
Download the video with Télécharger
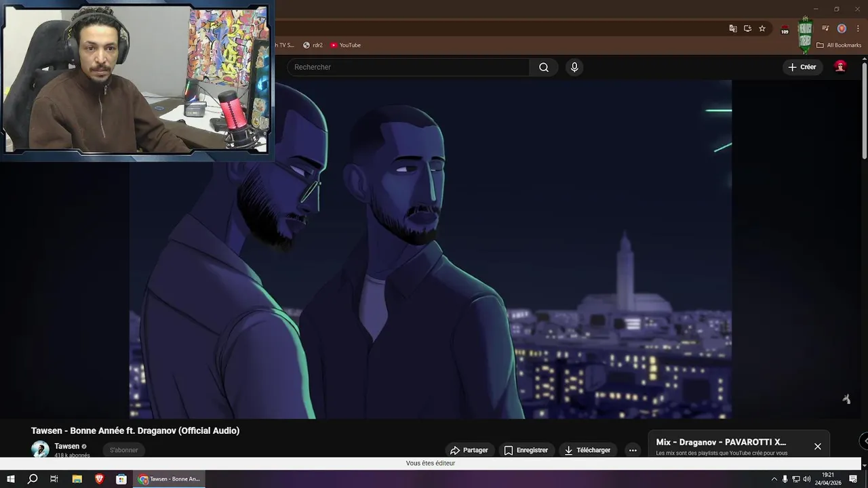pos(587,450)
